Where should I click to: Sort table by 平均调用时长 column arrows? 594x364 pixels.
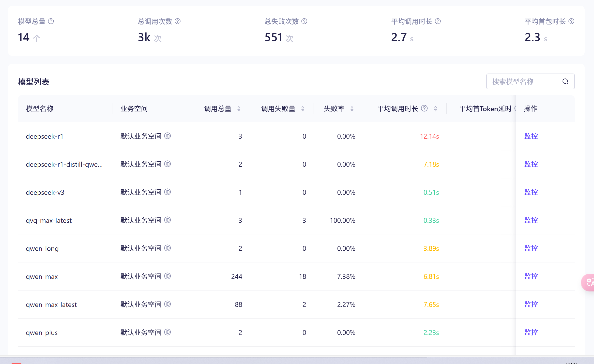coord(436,109)
